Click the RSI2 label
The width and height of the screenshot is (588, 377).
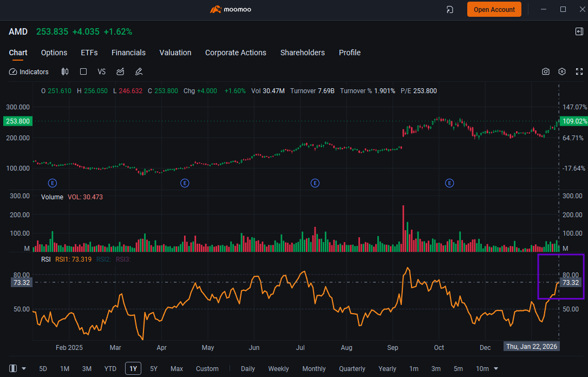[103, 259]
